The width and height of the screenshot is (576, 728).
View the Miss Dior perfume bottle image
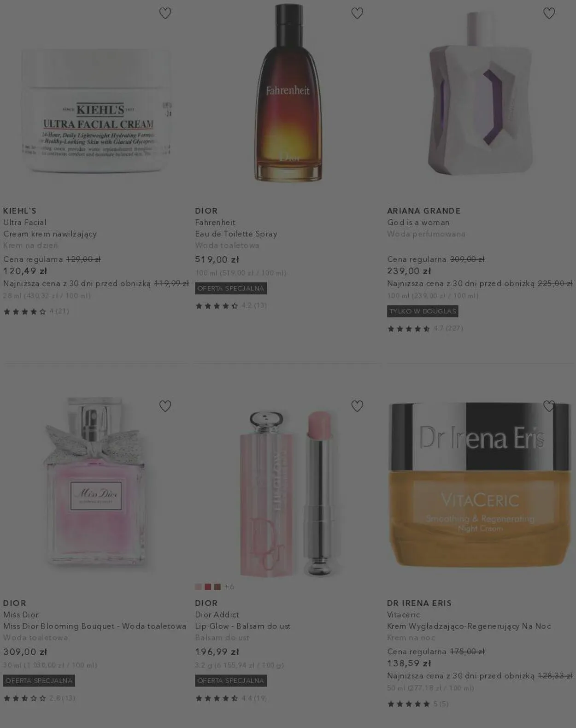[x=96, y=484]
